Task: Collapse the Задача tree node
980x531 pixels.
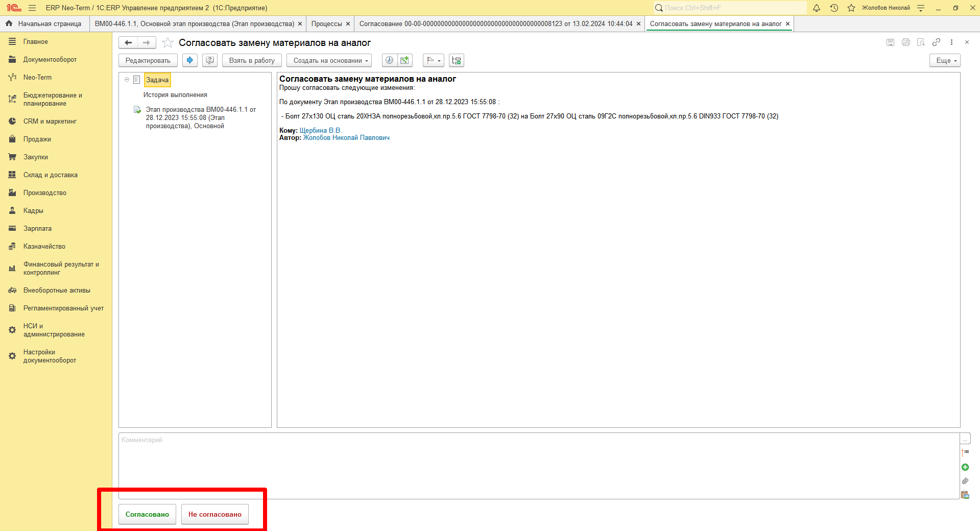Action: tap(127, 80)
